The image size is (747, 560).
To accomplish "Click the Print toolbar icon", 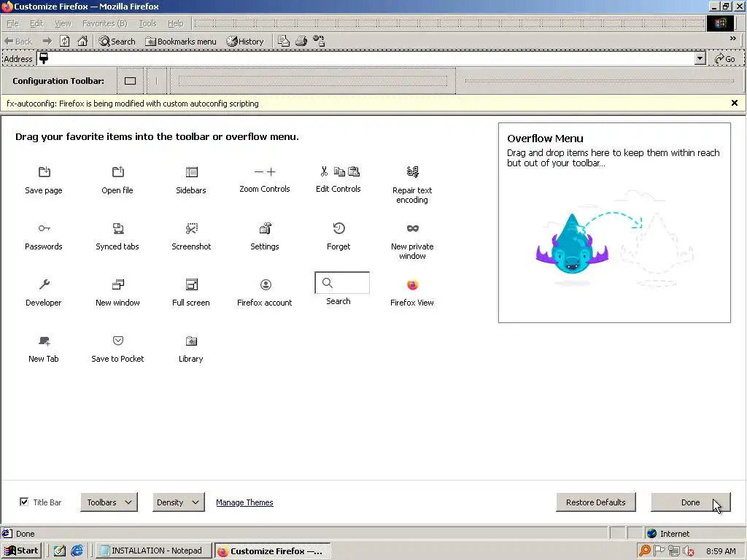I will (x=301, y=42).
